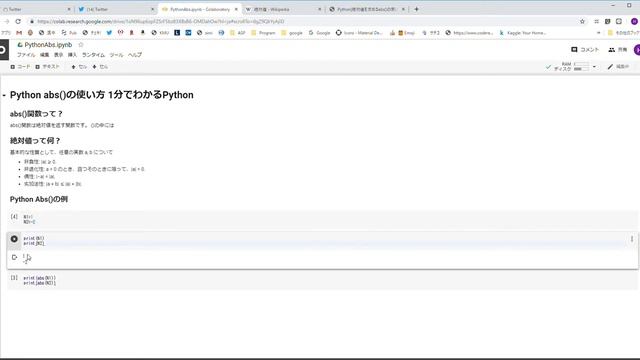This screenshot has width=640, height=360.
Task: Click the browser address bar URL
Action: pos(160,21)
